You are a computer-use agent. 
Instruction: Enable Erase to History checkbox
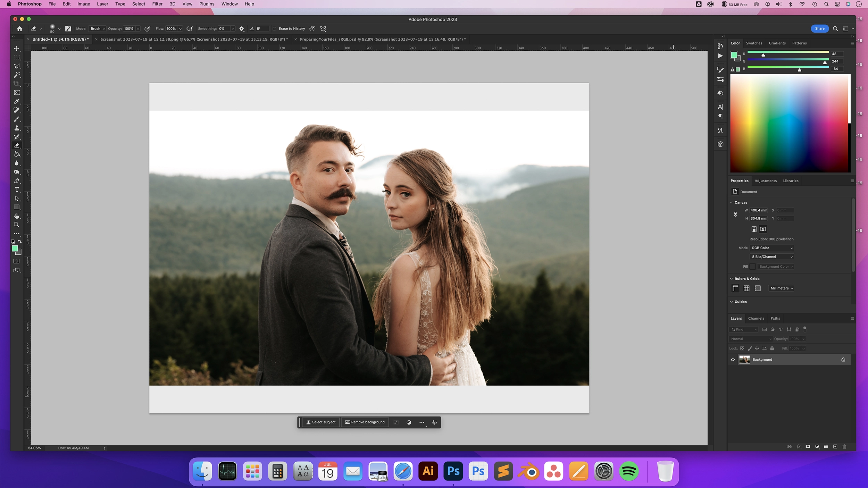click(x=274, y=29)
